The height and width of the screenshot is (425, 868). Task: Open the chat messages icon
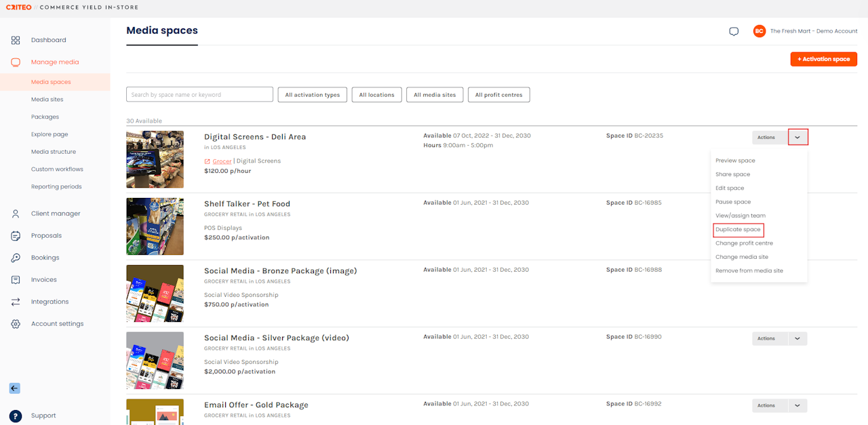pyautogui.click(x=734, y=31)
